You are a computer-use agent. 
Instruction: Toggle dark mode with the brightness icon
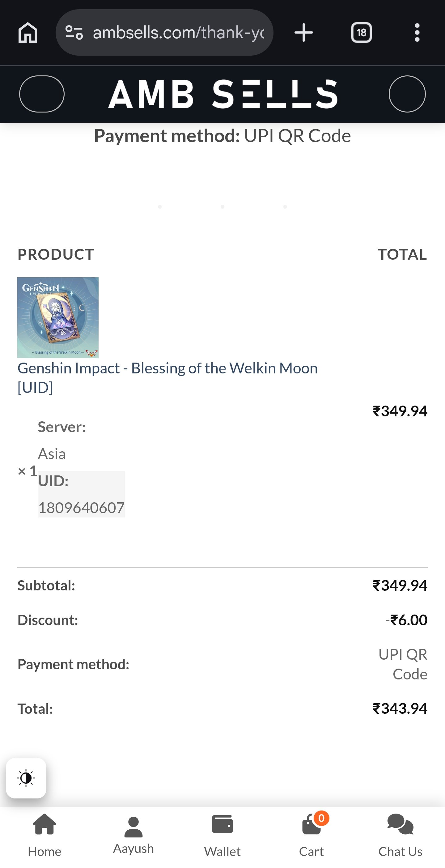pyautogui.click(x=26, y=778)
